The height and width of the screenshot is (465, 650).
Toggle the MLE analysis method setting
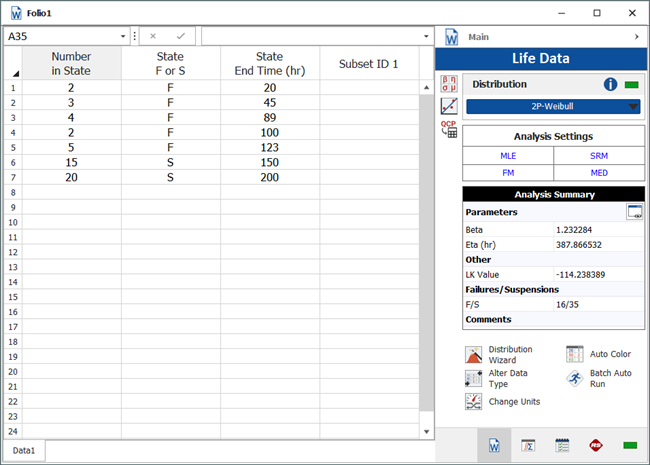[508, 156]
